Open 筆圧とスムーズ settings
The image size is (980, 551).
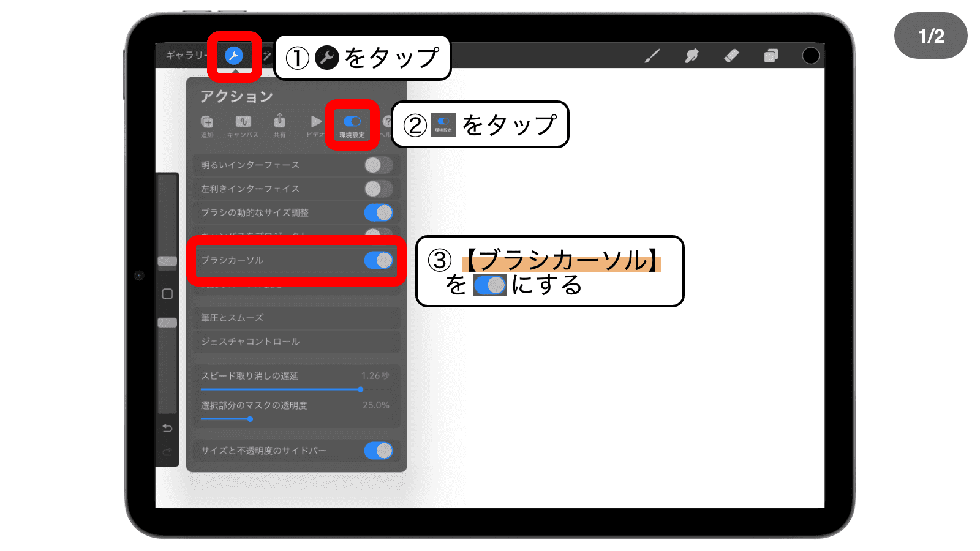296,318
